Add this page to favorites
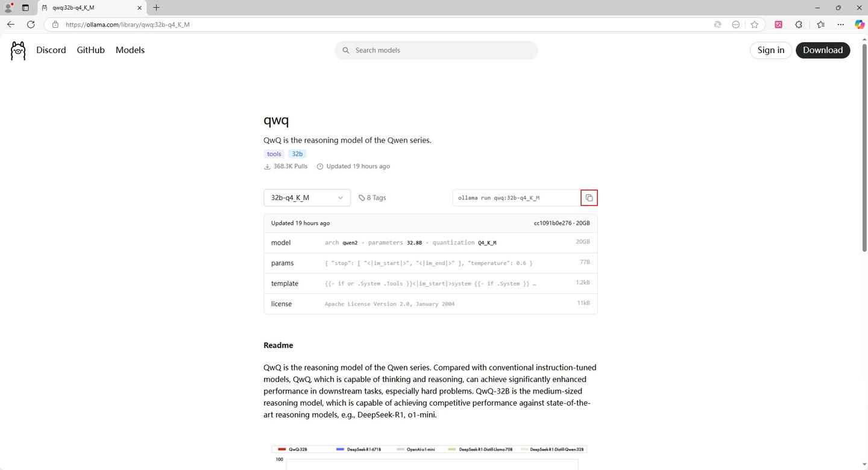Screen dimensions: 868x470 (754, 25)
